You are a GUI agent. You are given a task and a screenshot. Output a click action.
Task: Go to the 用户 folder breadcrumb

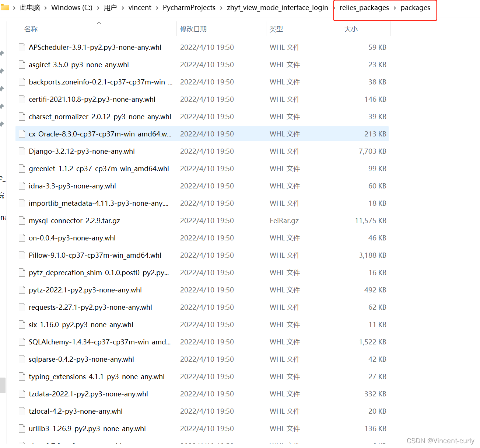(x=110, y=8)
